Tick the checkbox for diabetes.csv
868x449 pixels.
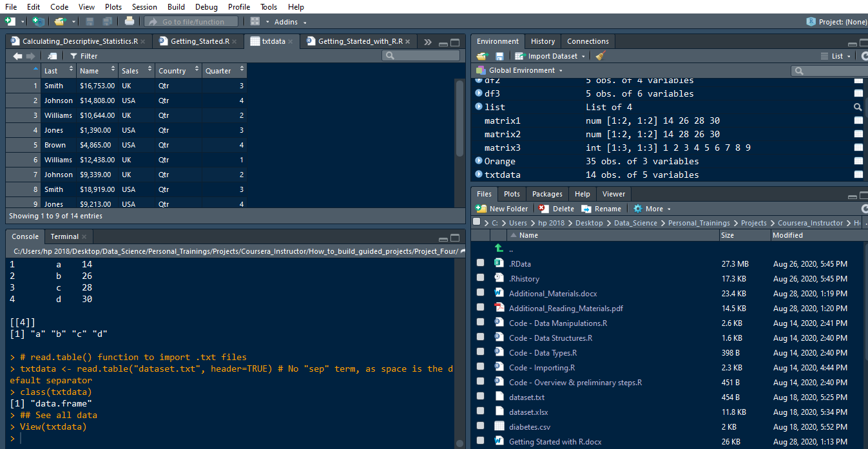pos(480,426)
